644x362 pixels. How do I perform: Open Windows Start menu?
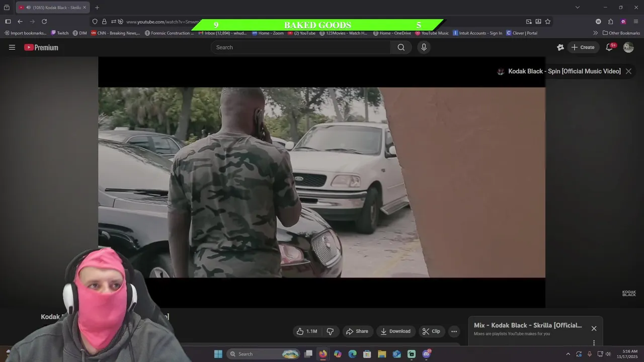pos(218,354)
